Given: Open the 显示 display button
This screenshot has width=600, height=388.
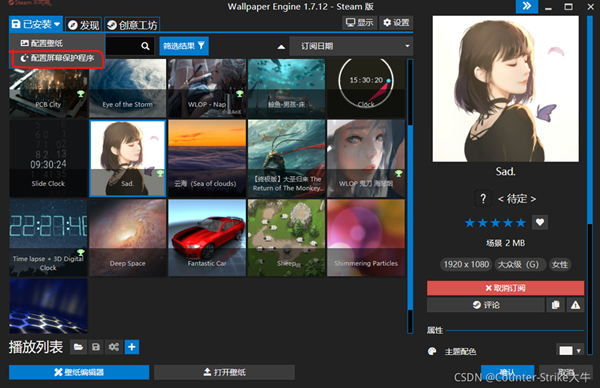Looking at the screenshot, I should tap(359, 23).
